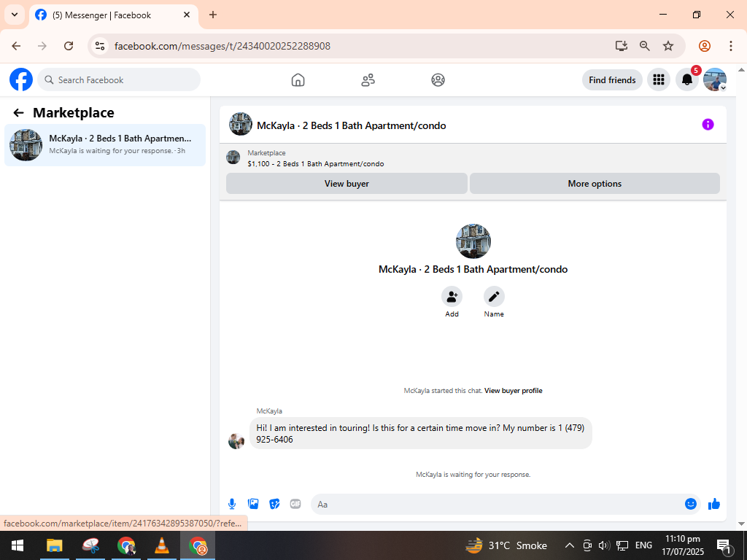Click McKayla's message with phone number

tap(421, 433)
